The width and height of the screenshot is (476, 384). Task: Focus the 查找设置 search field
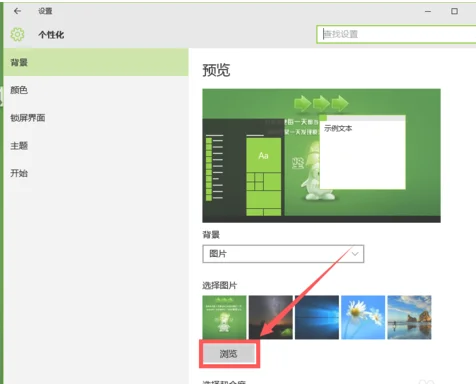click(396, 34)
